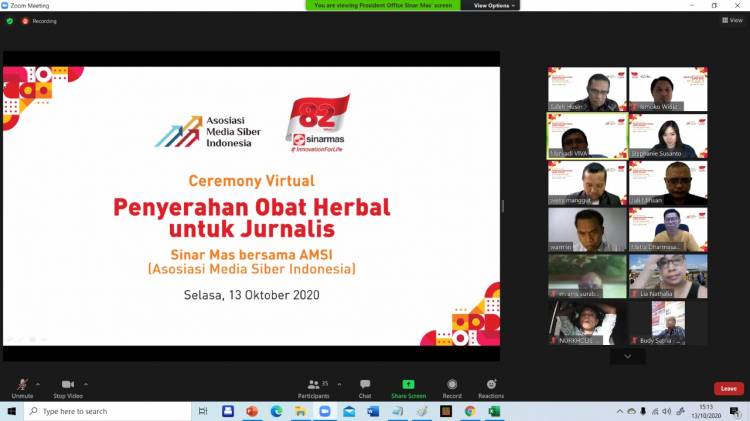
Task: Open File Explorer from the taskbar
Action: [300, 411]
